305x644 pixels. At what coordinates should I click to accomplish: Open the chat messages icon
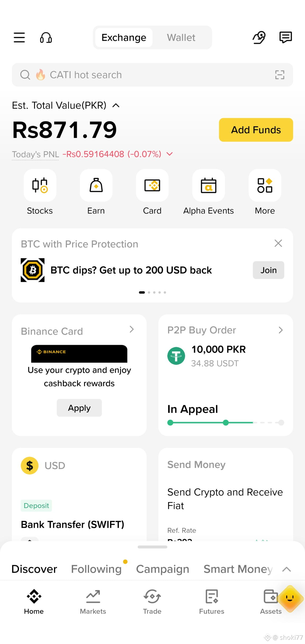tap(286, 37)
